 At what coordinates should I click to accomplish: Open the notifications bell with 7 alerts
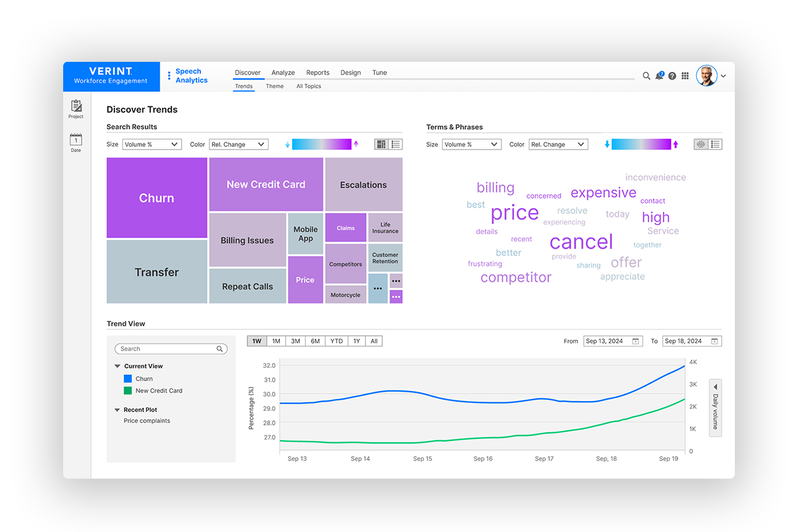pos(659,76)
